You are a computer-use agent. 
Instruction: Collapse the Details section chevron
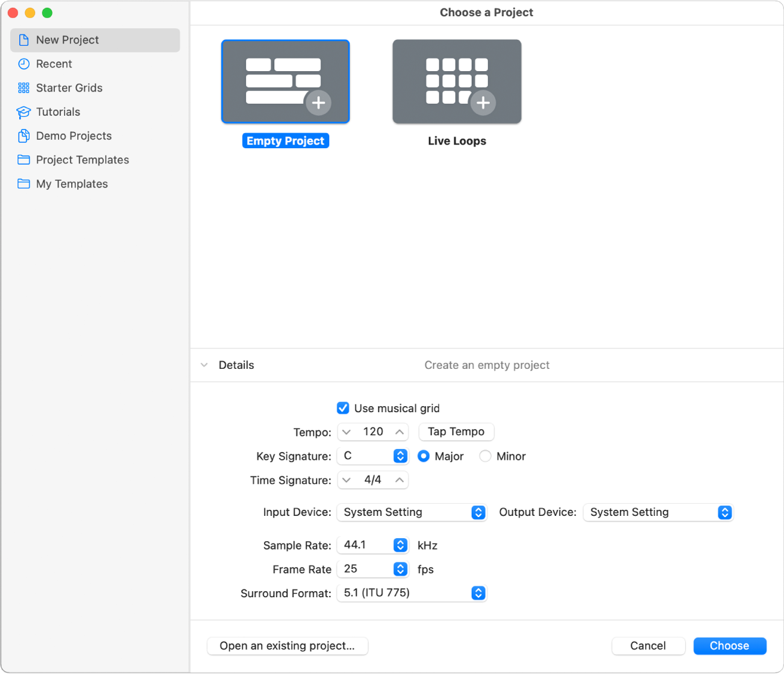(x=204, y=365)
